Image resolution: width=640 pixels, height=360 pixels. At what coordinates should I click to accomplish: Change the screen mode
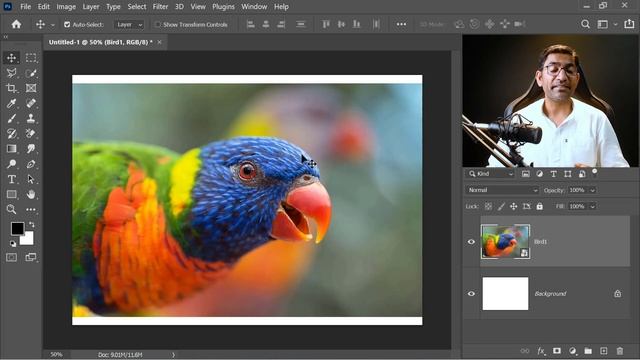31,257
